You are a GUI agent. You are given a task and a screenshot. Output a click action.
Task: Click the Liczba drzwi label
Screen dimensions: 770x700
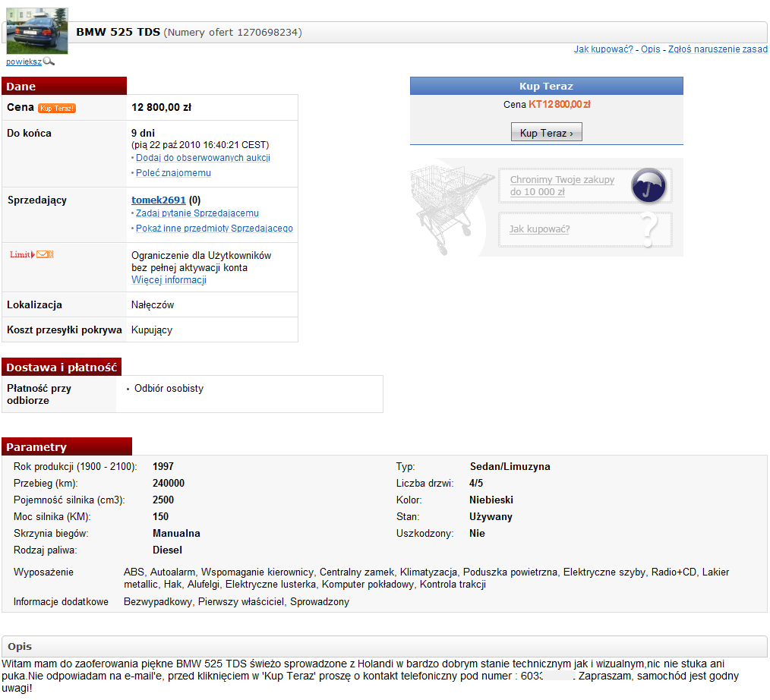(x=424, y=483)
